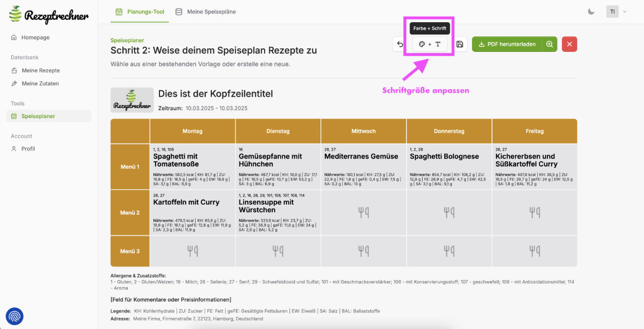Click the Homepage sidebar link
Viewport: 644px width, 329px height.
coord(35,37)
